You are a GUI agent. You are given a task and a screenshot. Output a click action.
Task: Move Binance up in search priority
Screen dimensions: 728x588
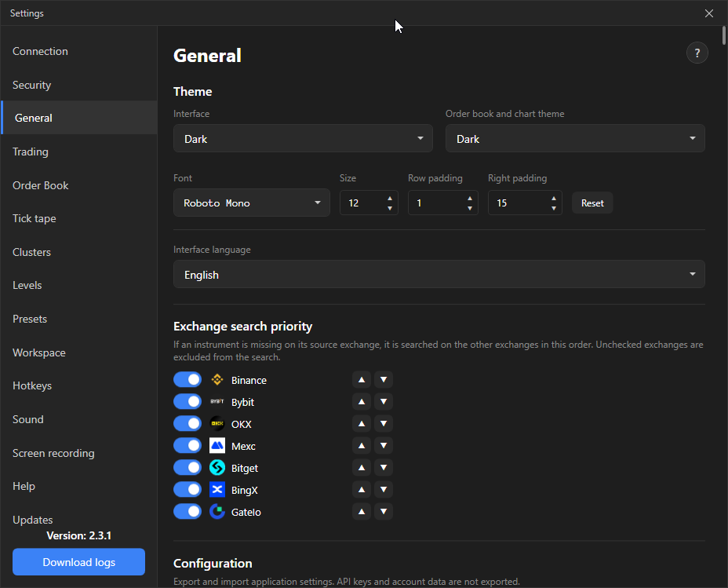(361, 379)
